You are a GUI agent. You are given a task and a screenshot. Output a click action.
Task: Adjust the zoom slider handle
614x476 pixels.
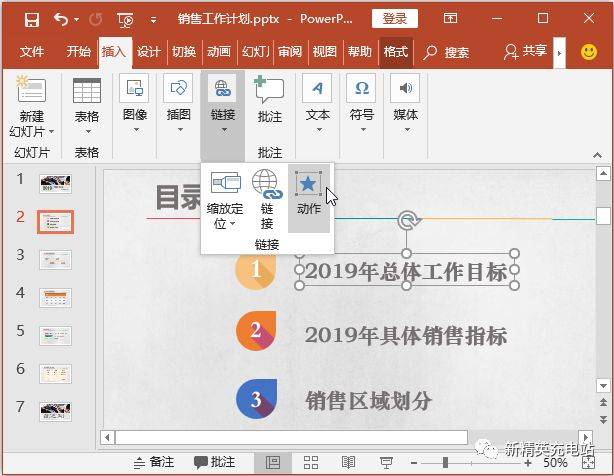(445, 463)
